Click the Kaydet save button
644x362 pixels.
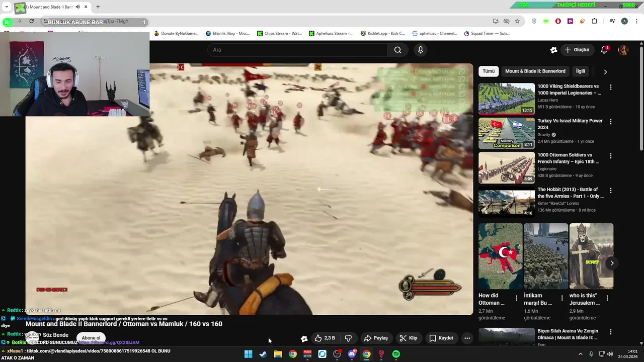tap(441, 338)
